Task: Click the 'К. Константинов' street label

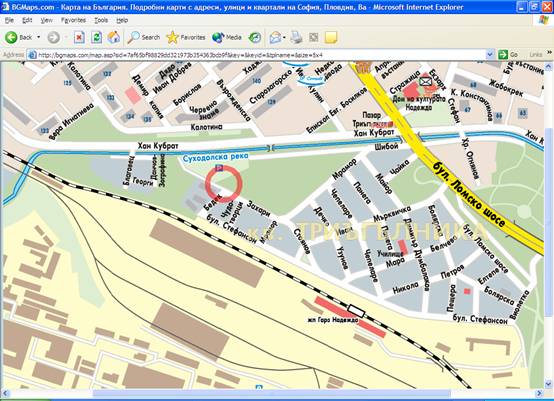Action: 471,105
